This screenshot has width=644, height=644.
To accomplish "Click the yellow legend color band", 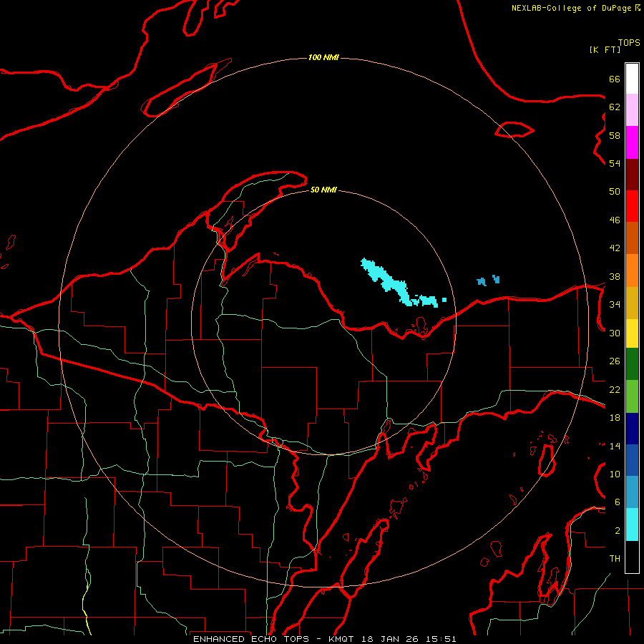I will [x=632, y=333].
